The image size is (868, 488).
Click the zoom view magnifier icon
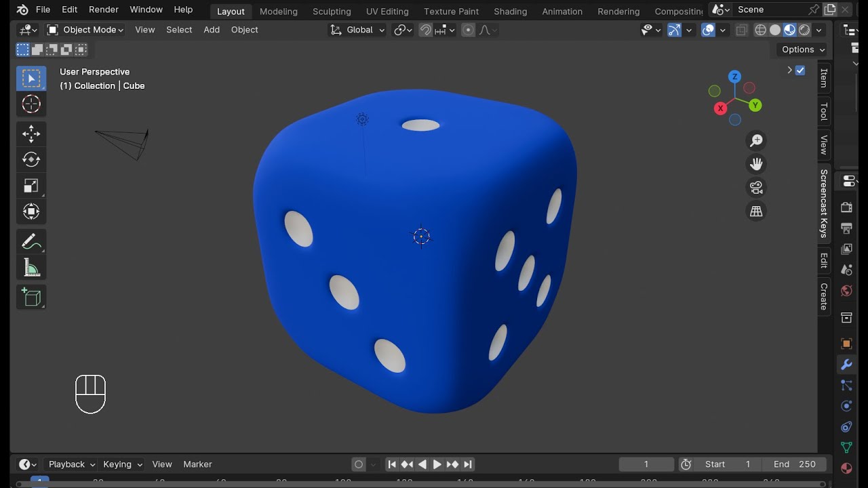[x=756, y=140]
